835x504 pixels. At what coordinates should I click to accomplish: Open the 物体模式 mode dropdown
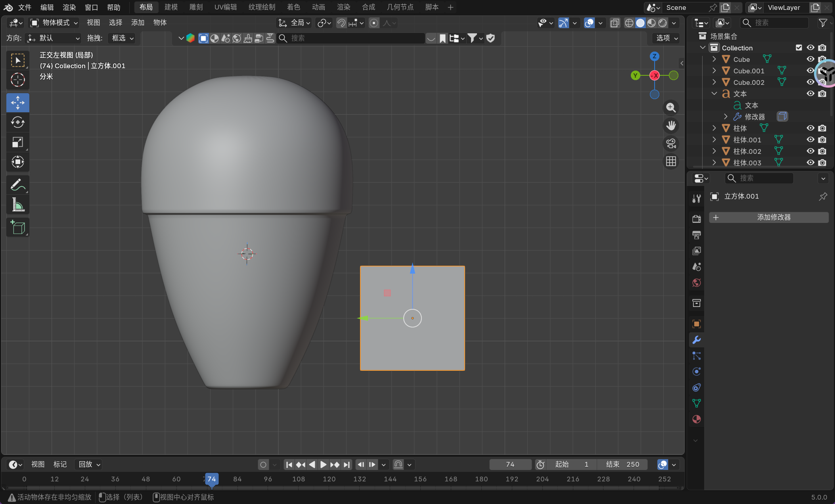pos(55,23)
